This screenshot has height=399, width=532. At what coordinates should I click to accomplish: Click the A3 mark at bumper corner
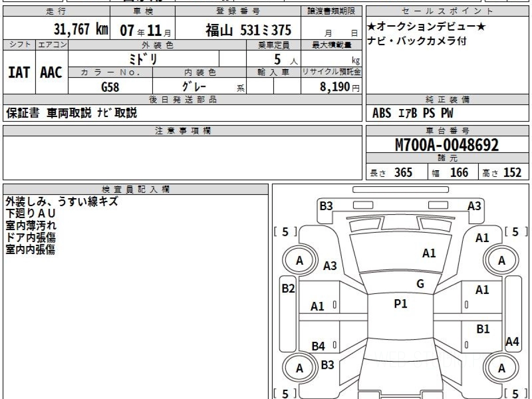pyautogui.click(x=474, y=206)
